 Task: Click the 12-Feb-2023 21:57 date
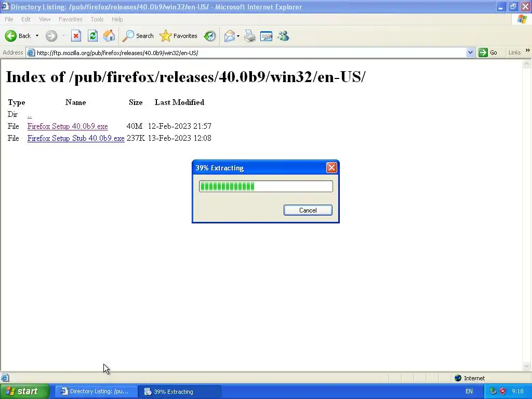(179, 126)
